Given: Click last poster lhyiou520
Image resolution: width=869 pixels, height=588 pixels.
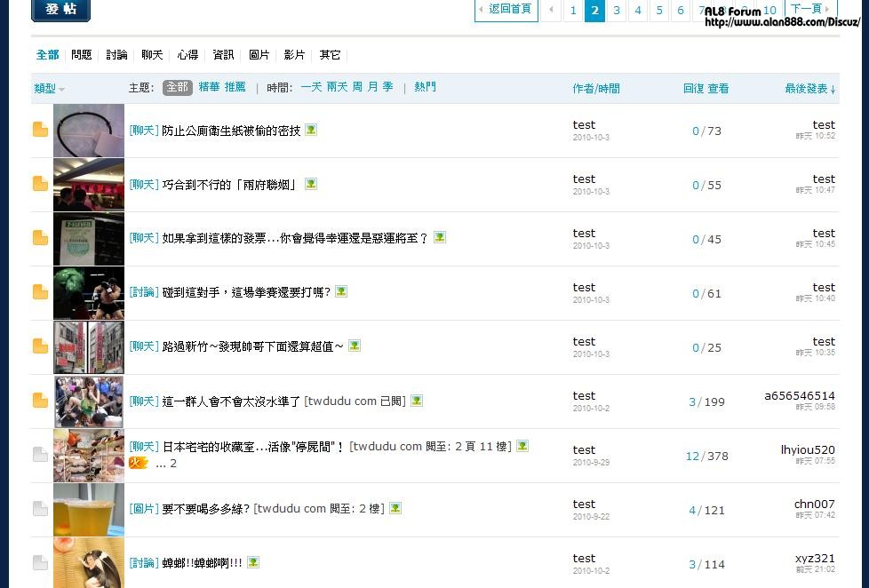Looking at the screenshot, I should coord(808,450).
